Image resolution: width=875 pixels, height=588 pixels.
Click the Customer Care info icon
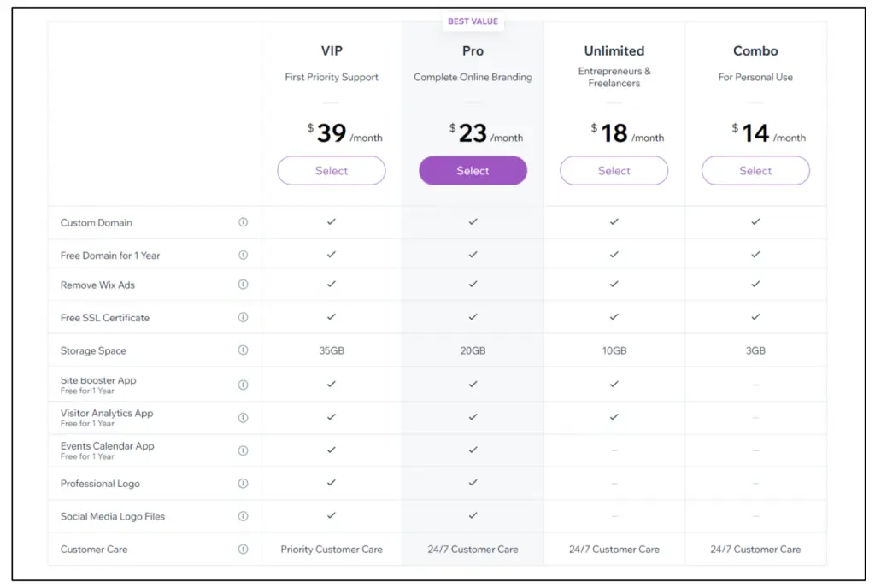point(243,550)
